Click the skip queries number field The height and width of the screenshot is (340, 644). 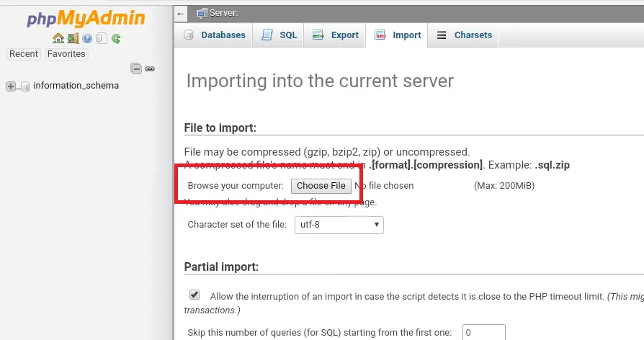(x=483, y=333)
